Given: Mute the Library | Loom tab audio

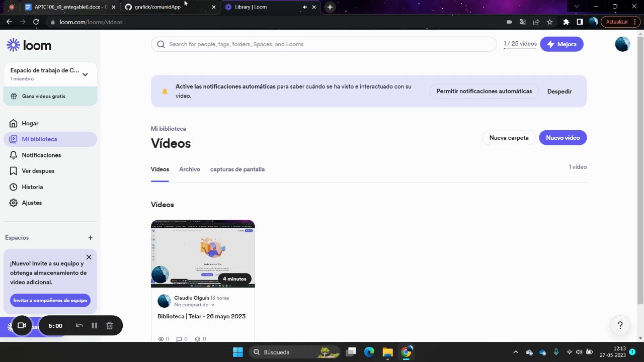Looking at the screenshot, I should tap(304, 7).
